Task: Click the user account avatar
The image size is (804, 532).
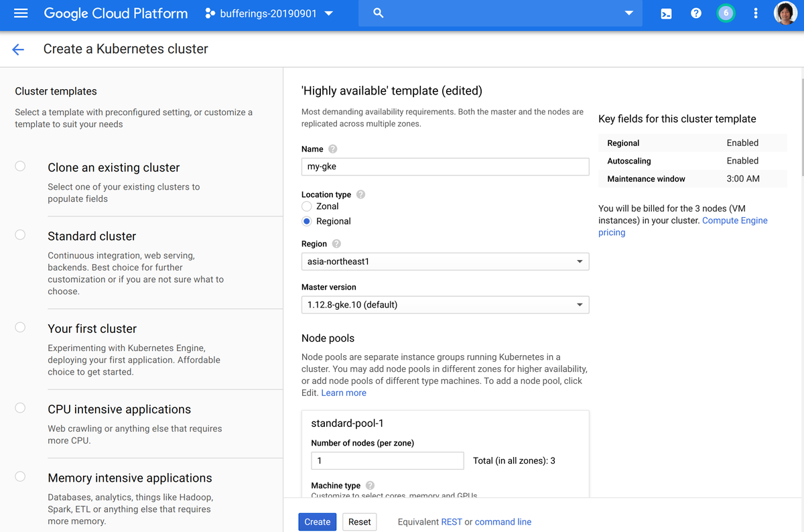Action: coord(785,13)
